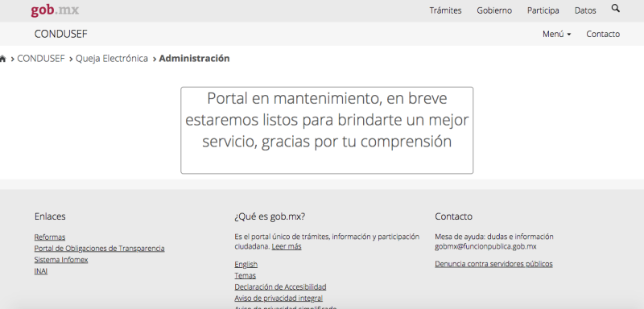Open the INAI footer link

tap(41, 271)
